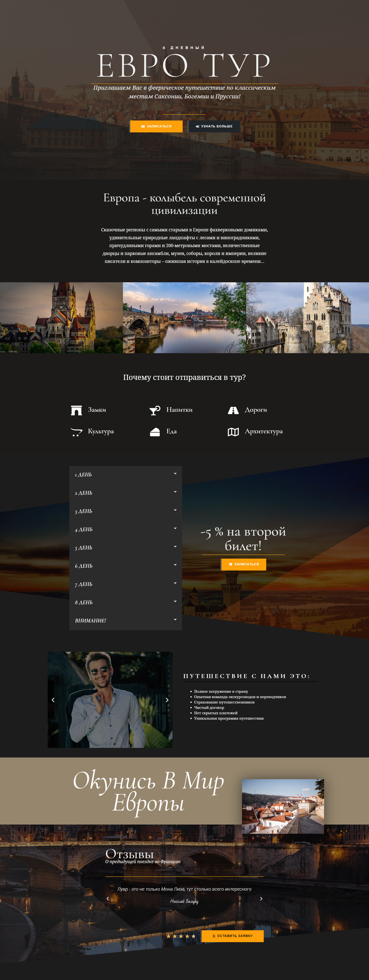The height and width of the screenshot is (980, 369).
Task: Click the envelope icon in hero ЗАПИСАТЬСЯ button
Action: click(x=143, y=126)
